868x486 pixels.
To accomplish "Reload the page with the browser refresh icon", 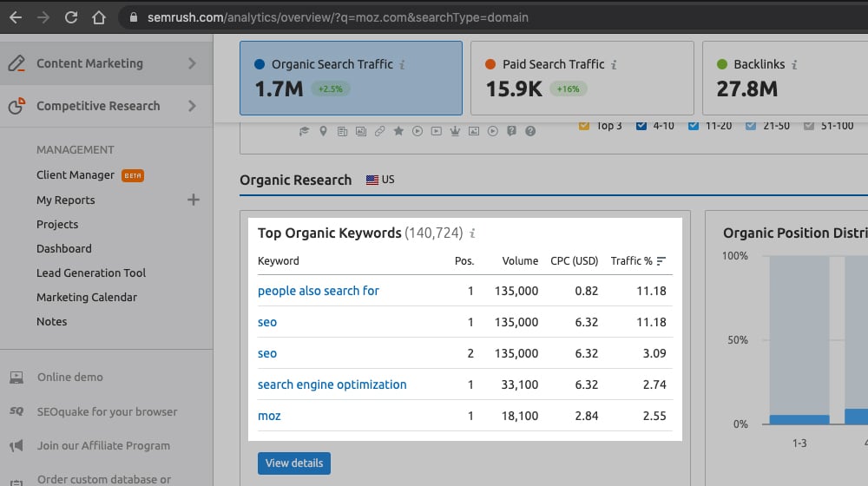I will tap(71, 16).
